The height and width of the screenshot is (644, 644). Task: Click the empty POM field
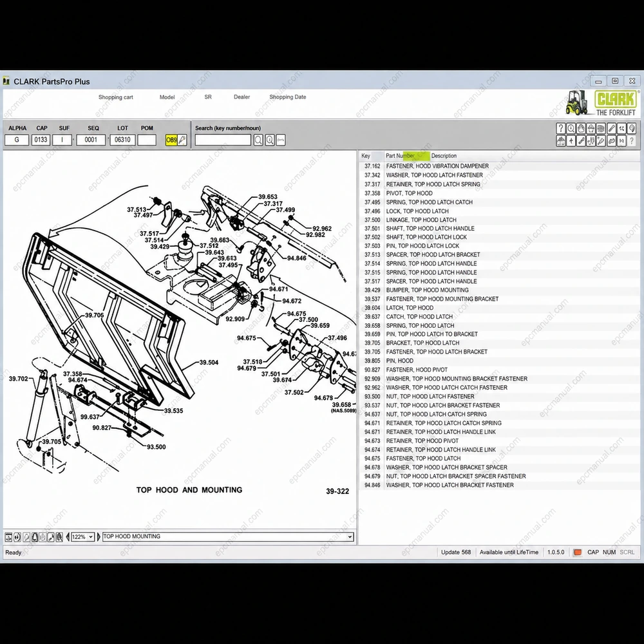147,140
